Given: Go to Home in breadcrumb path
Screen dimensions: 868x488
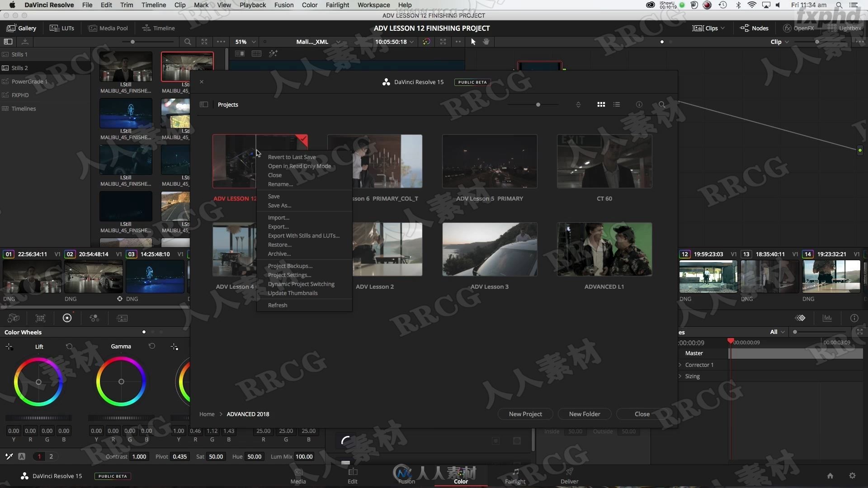Looking at the screenshot, I should (207, 414).
